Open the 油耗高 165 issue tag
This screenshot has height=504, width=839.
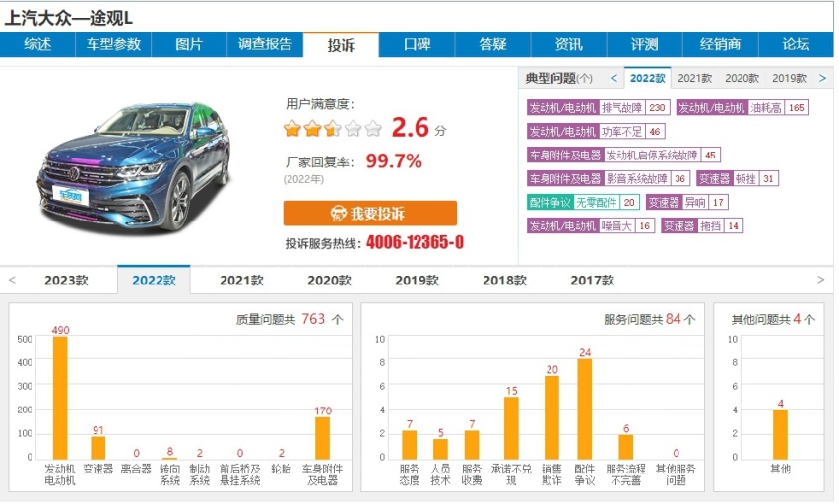pyautogui.click(x=742, y=108)
